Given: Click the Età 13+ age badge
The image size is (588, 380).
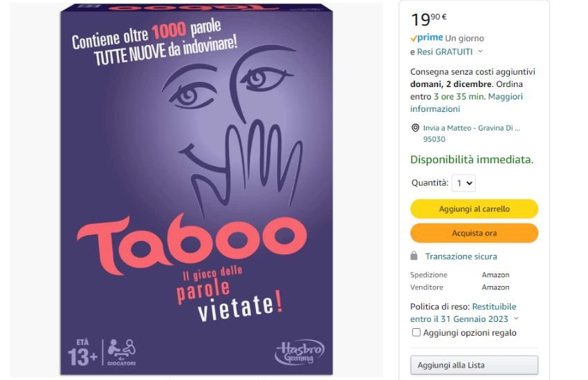Looking at the screenshot, I should pyautogui.click(x=81, y=352).
